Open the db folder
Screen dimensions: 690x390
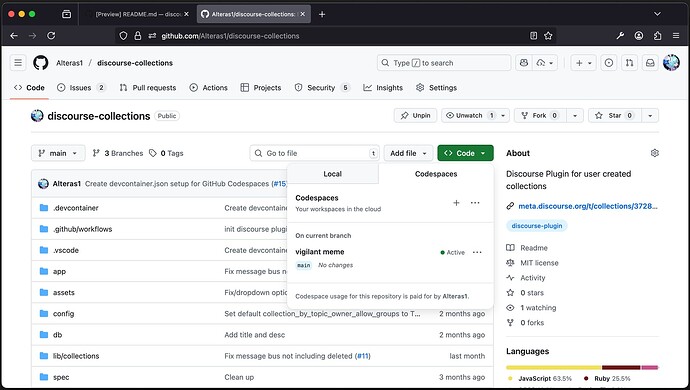57,335
